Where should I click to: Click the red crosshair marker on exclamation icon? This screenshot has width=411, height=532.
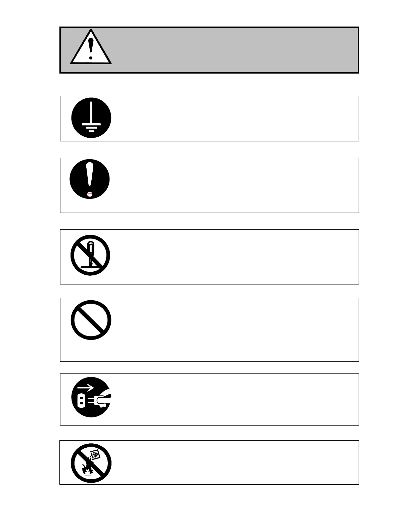(x=89, y=194)
